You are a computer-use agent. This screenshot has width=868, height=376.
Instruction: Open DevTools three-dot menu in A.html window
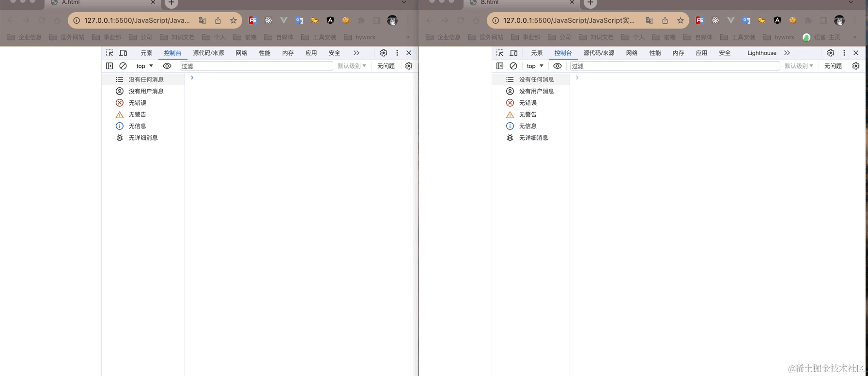point(397,53)
